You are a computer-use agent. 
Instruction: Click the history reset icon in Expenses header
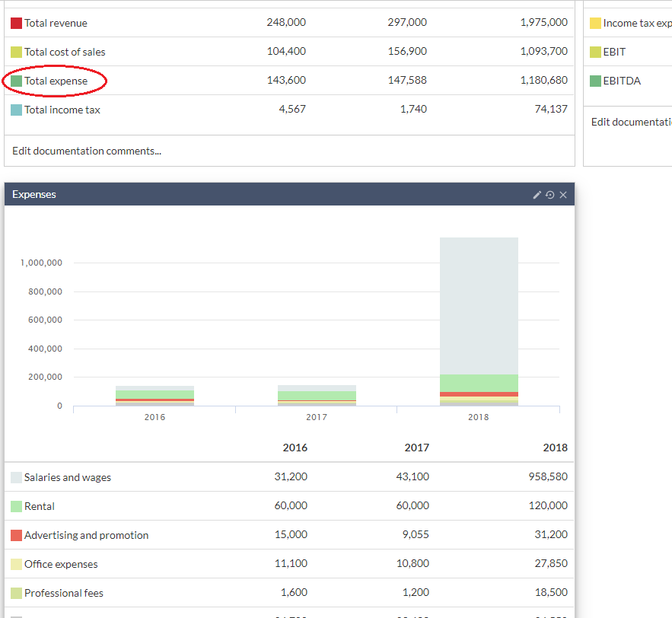pyautogui.click(x=550, y=195)
